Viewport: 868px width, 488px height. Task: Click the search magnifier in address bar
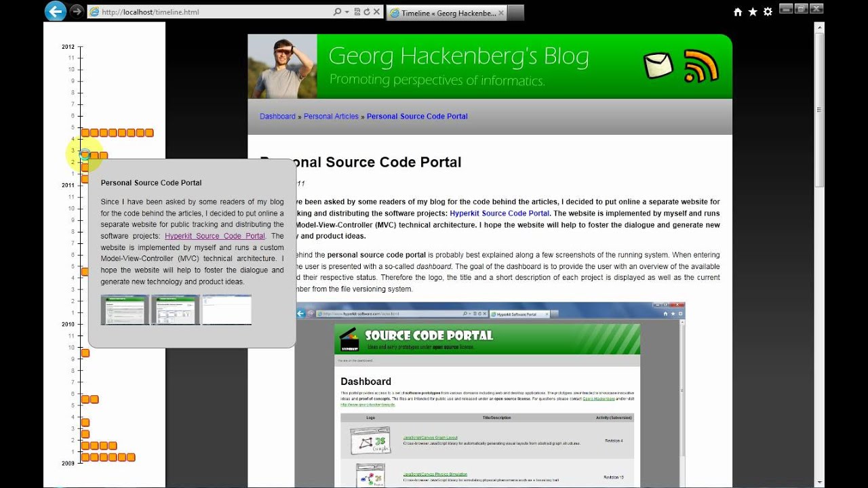[337, 12]
